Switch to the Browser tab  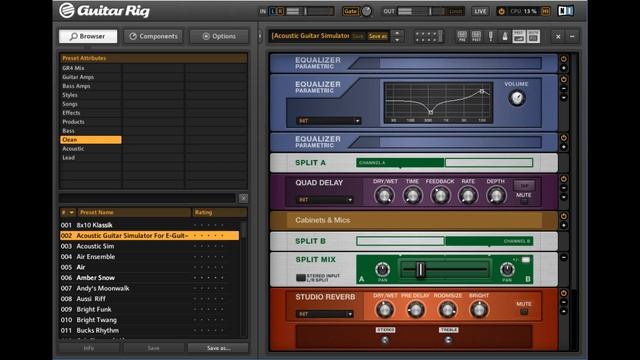pyautogui.click(x=88, y=36)
